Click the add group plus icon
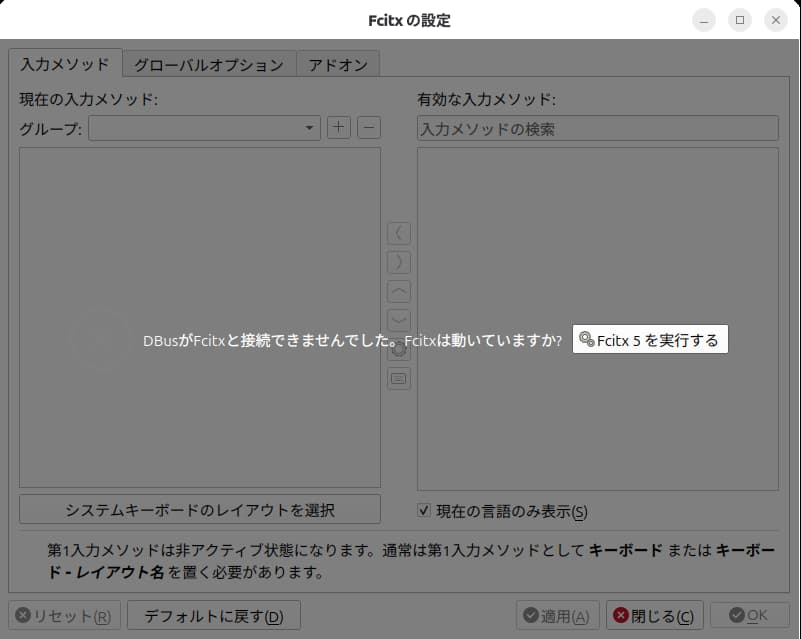801x639 pixels. [338, 128]
